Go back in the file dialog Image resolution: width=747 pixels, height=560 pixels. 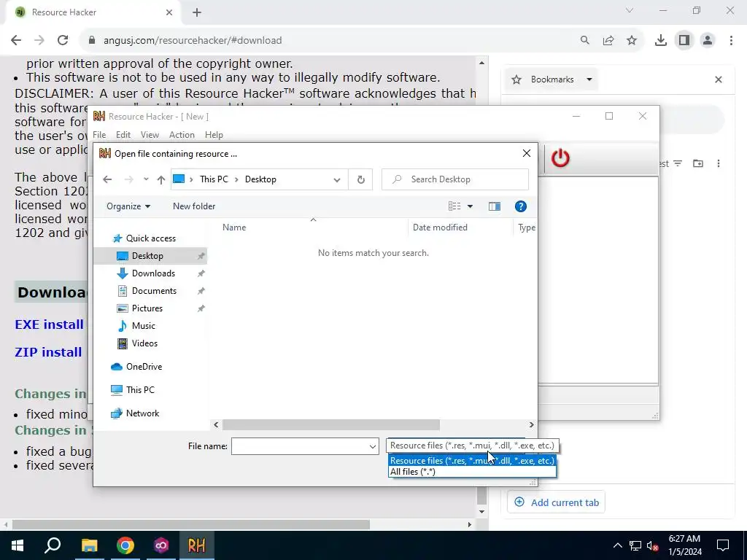107,179
